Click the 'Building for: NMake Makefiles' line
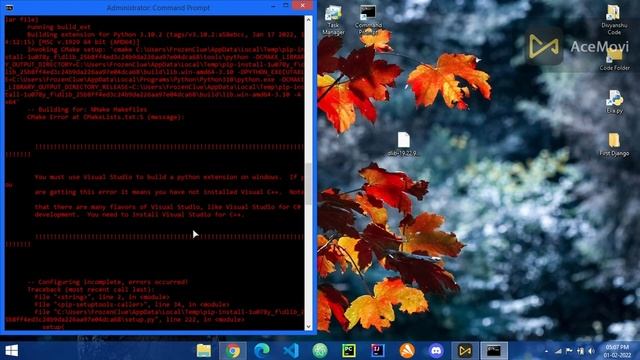 tap(87, 109)
